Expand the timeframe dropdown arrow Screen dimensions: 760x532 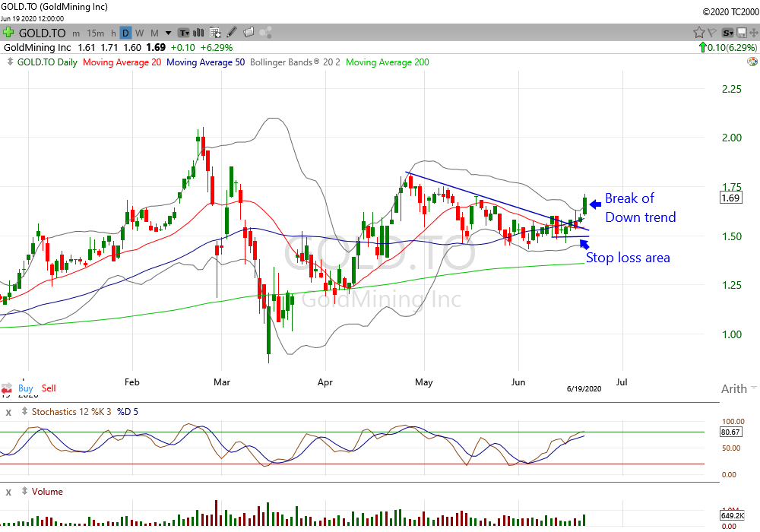168,33
